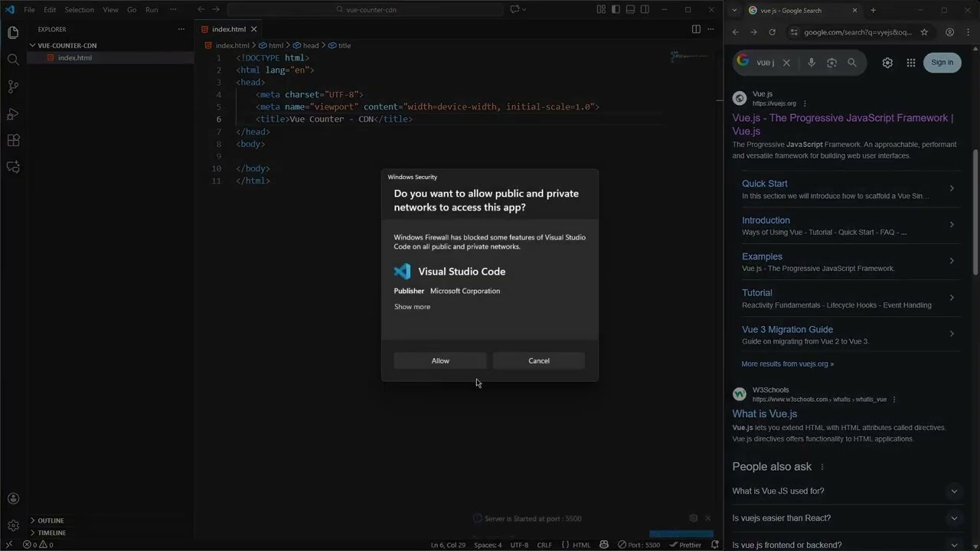
Task: Open the Chrome profile icon
Action: click(949, 32)
